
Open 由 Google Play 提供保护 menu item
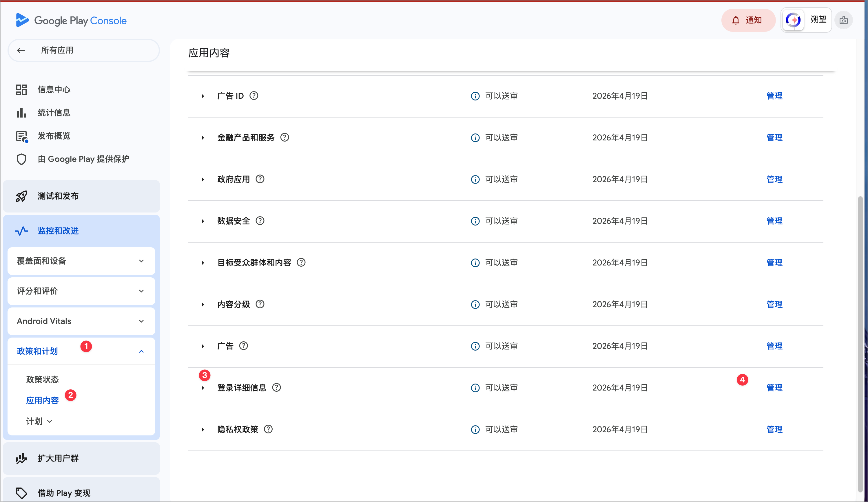pyautogui.click(x=83, y=159)
